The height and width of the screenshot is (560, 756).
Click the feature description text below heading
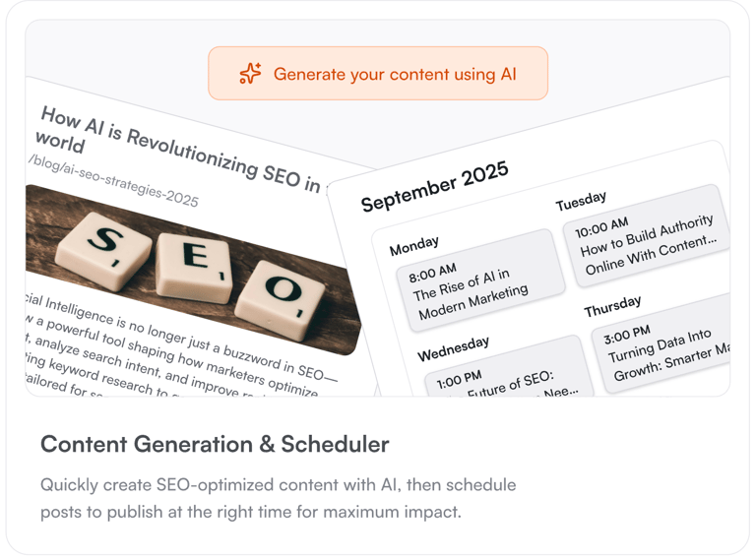coord(278,498)
